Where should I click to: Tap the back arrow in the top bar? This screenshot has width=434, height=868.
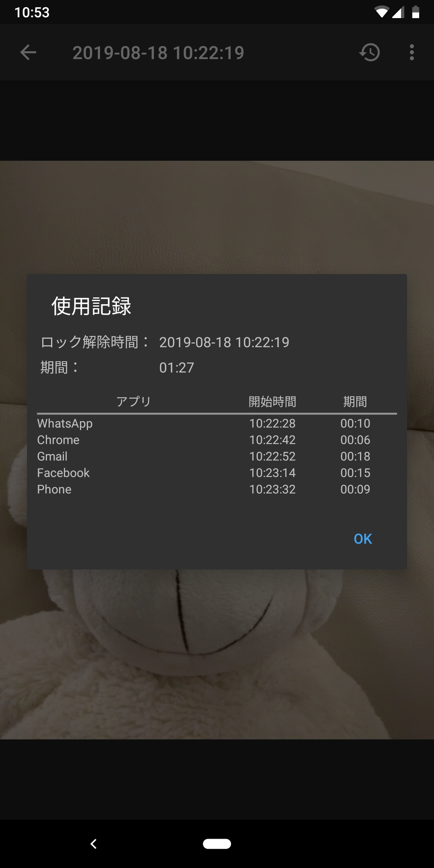pos(28,52)
